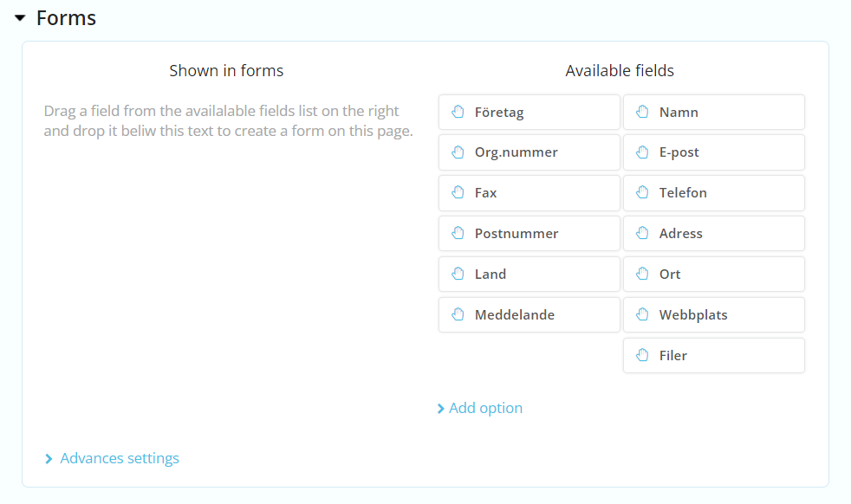This screenshot has width=851, height=504.
Task: Click the drag hand icon beside Företag
Action: (x=458, y=112)
